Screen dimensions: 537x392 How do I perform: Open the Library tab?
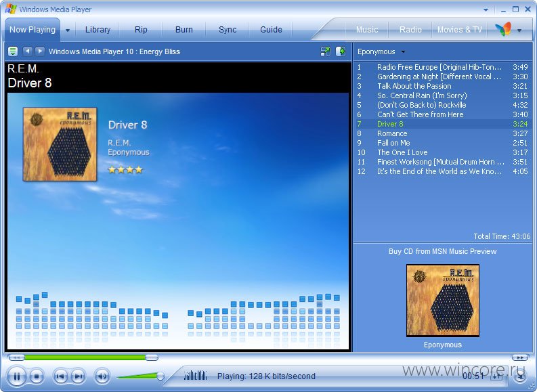(98, 30)
